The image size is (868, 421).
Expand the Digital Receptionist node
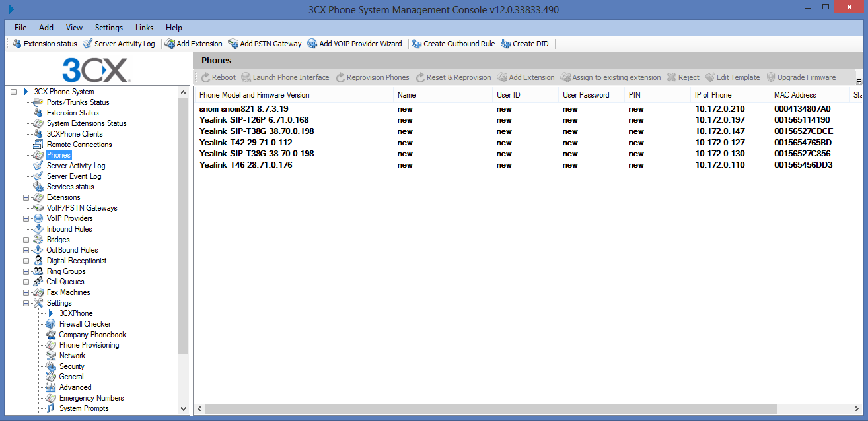pyautogui.click(x=26, y=261)
